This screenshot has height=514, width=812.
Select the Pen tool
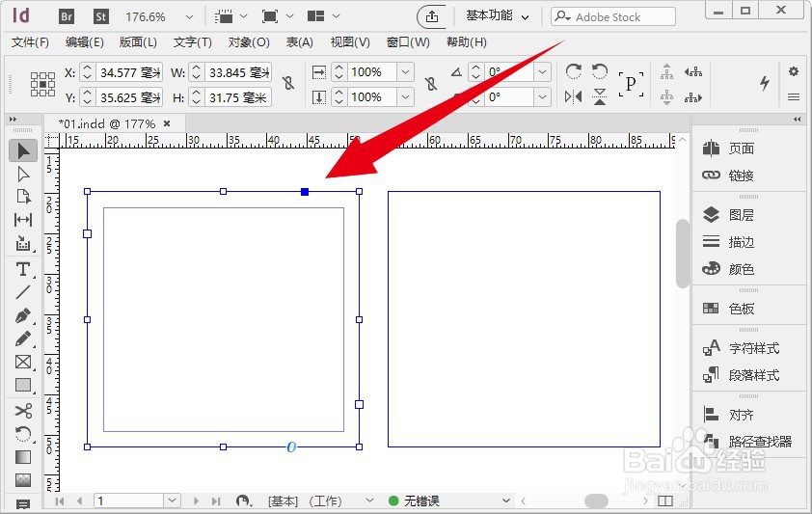23,315
